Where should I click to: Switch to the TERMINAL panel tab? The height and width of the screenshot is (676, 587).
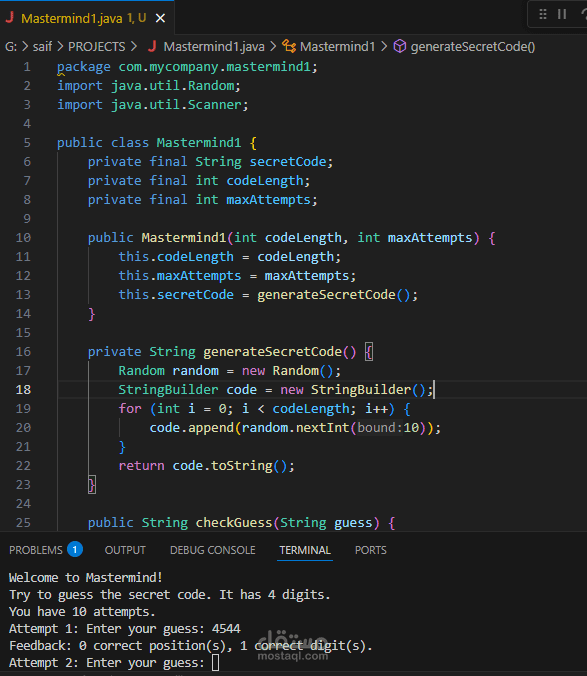point(305,550)
